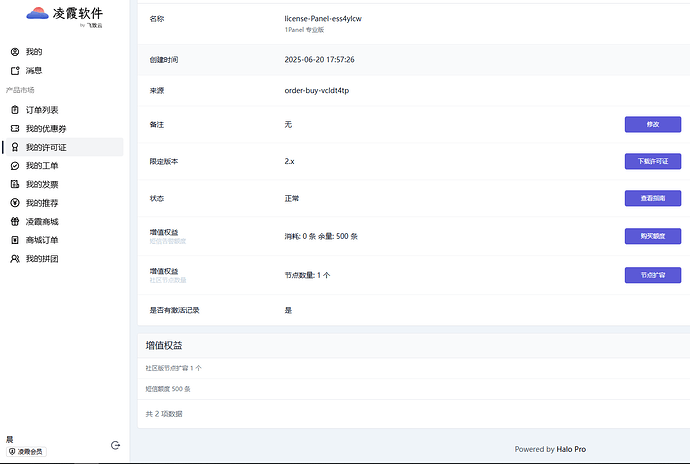
Task: Click the 订单列表 clipboard icon
Action: click(15, 110)
